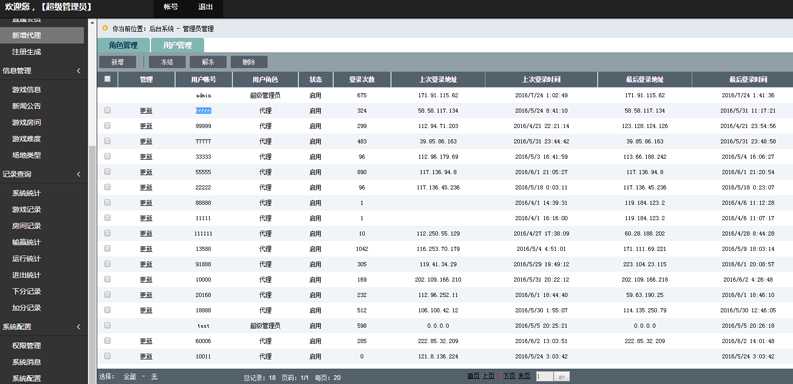Viewport: 793px width, 384px height.
Task: Click the 删除 toolbar button
Action: (249, 62)
